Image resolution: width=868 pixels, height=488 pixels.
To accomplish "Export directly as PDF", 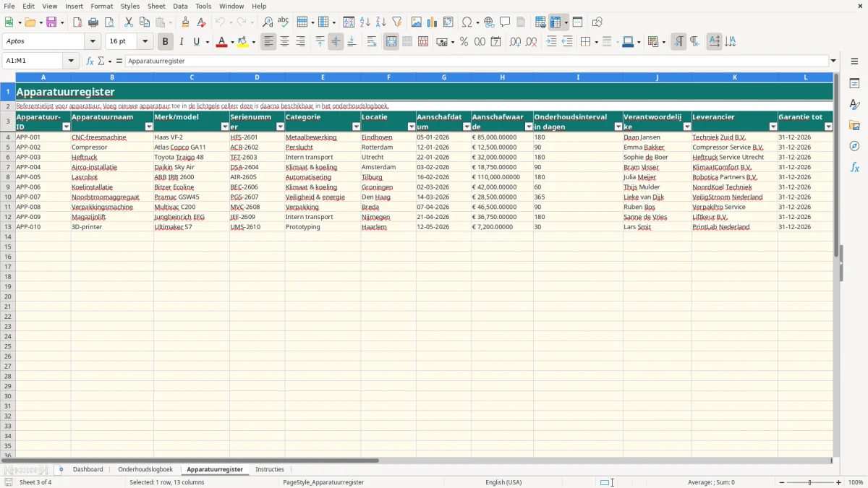I will point(77,22).
